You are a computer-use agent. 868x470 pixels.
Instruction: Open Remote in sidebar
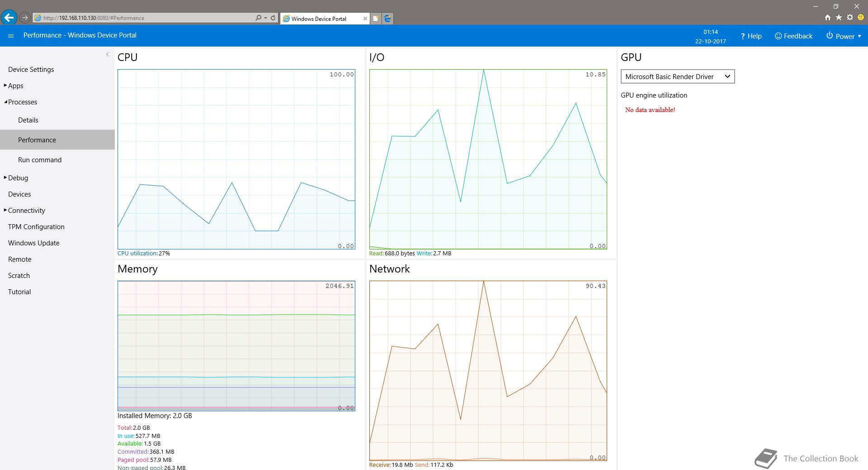[19, 259]
